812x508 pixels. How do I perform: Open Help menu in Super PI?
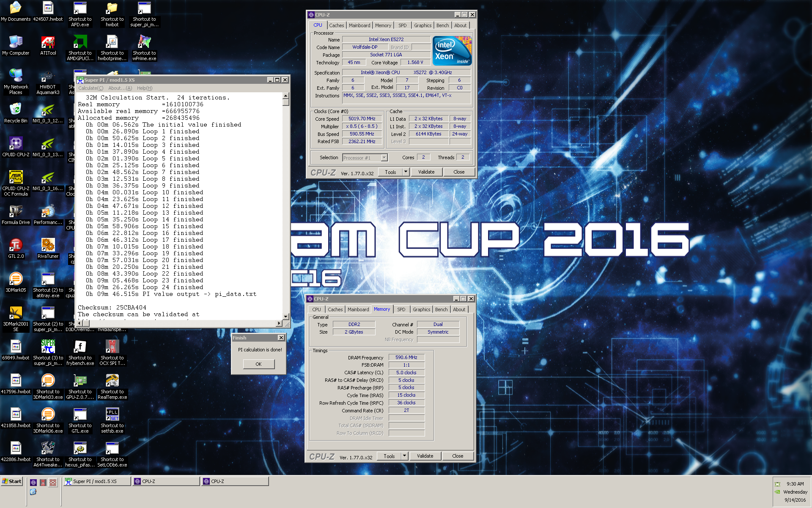click(145, 88)
